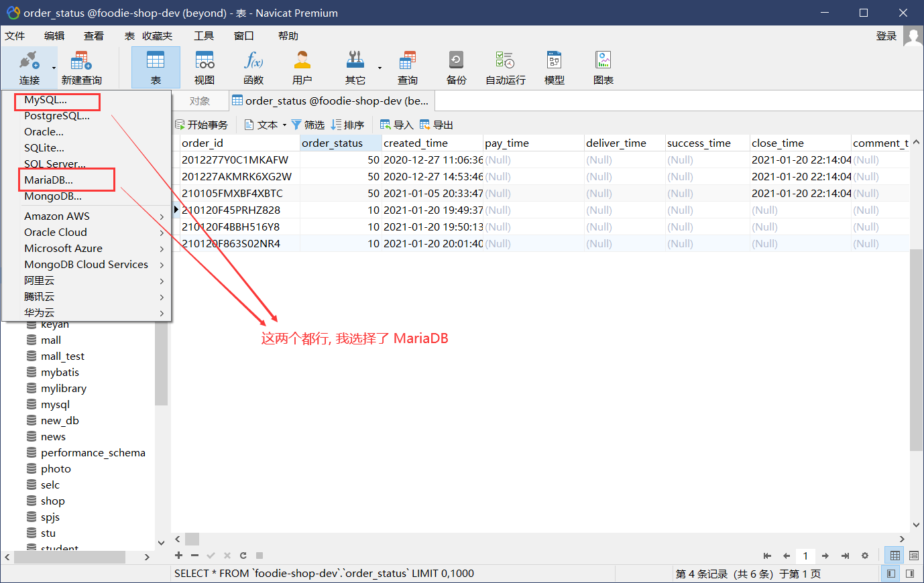The width and height of the screenshot is (924, 583).
Task: Go to the first page of records
Action: [x=767, y=556]
